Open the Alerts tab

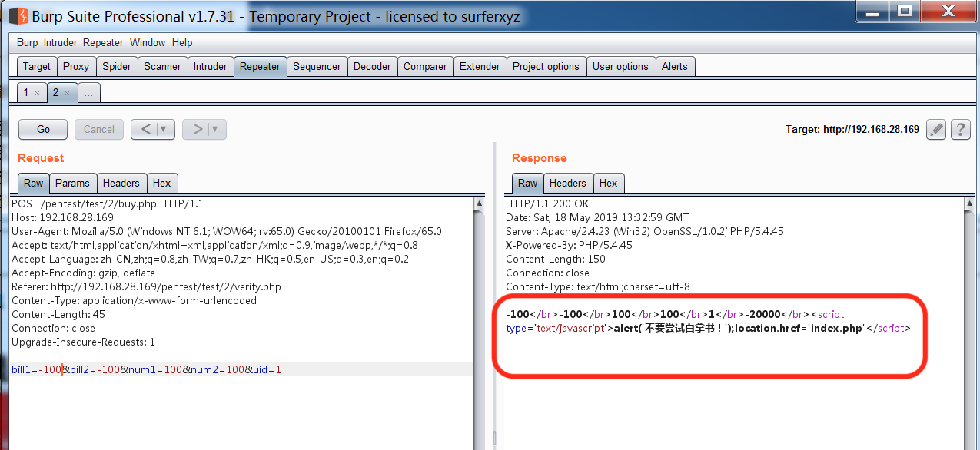(x=675, y=67)
